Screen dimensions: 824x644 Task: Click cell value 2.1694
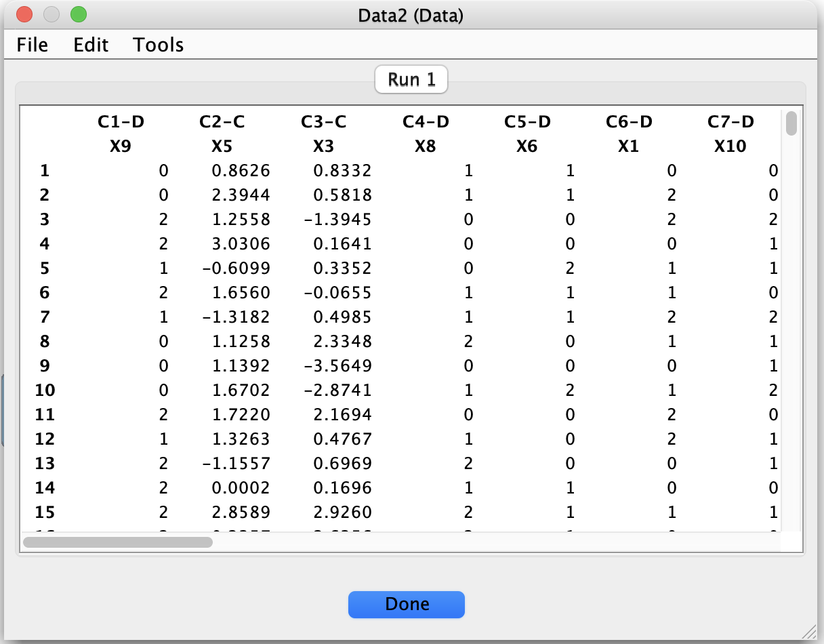coord(342,415)
